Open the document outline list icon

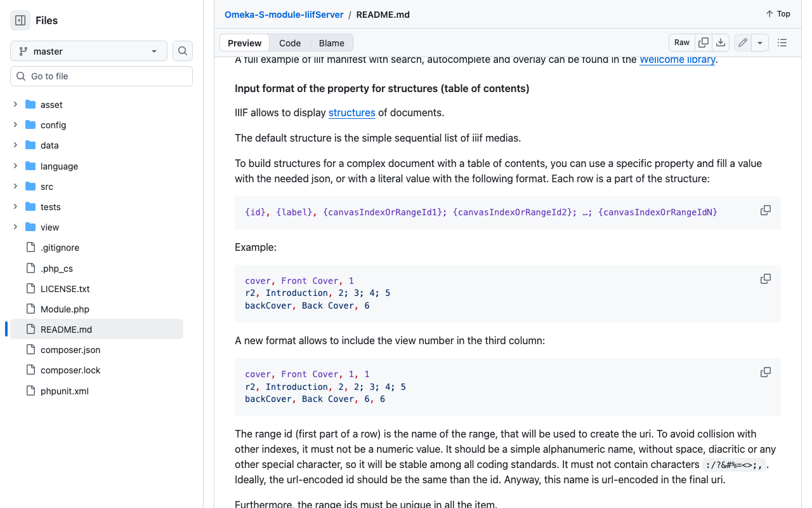tap(782, 43)
